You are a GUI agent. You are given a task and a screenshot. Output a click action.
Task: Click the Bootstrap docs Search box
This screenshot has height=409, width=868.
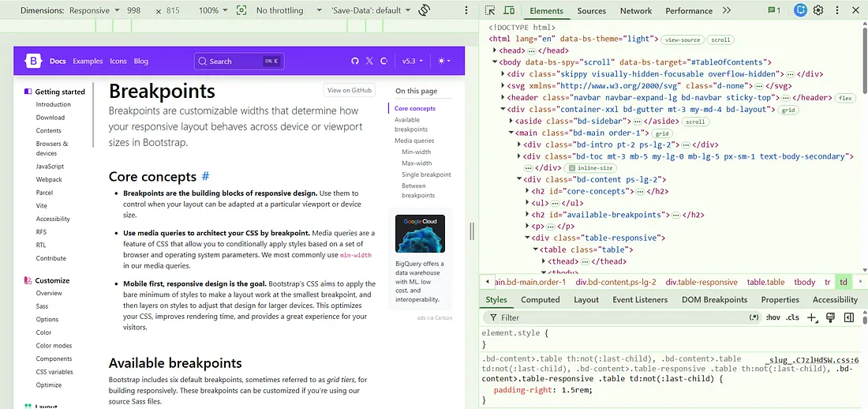pos(239,61)
